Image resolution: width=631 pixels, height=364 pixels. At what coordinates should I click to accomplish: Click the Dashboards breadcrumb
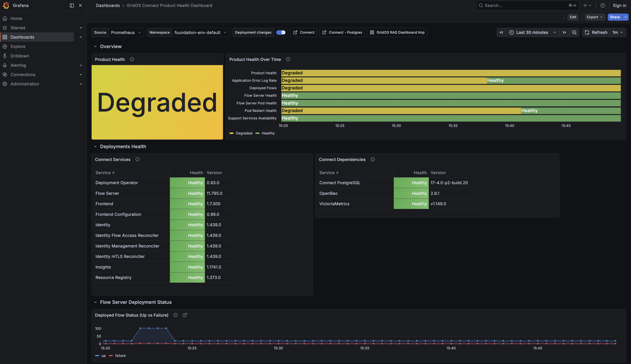point(108,5)
